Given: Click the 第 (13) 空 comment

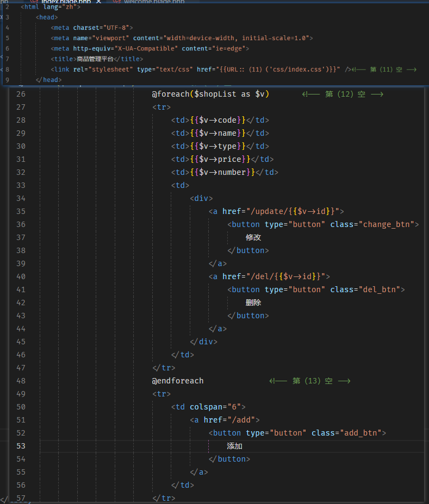Looking at the screenshot, I should click(x=310, y=381).
